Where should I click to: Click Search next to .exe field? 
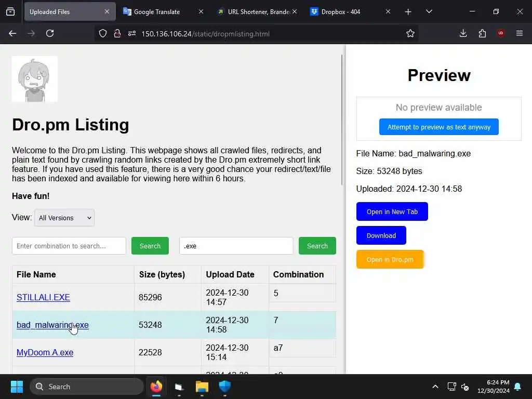tap(317, 246)
